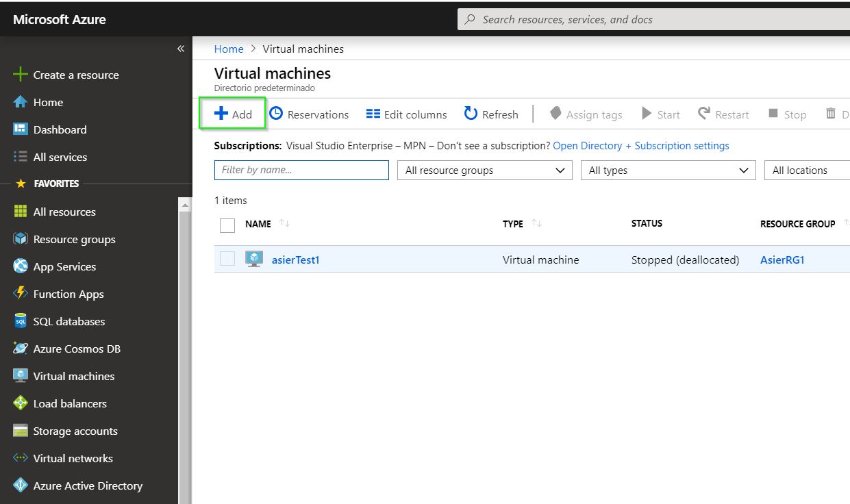850x504 pixels.
Task: Click Assign tags in the toolbar
Action: [586, 114]
